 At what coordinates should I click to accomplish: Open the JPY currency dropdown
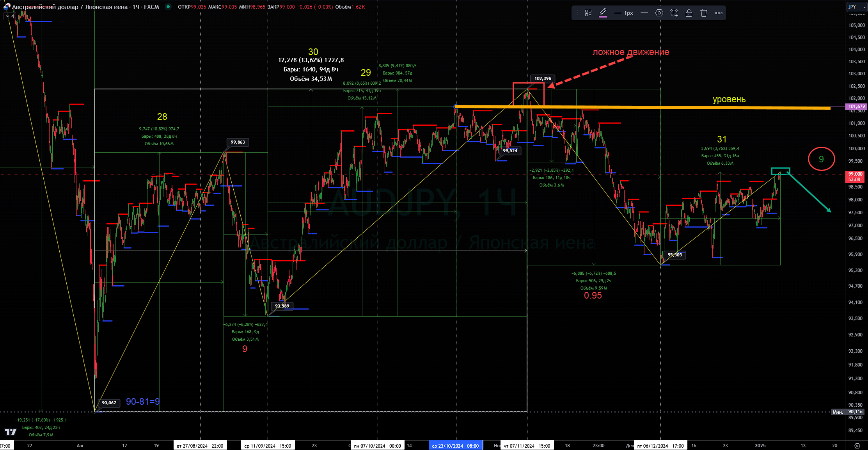pos(856,7)
